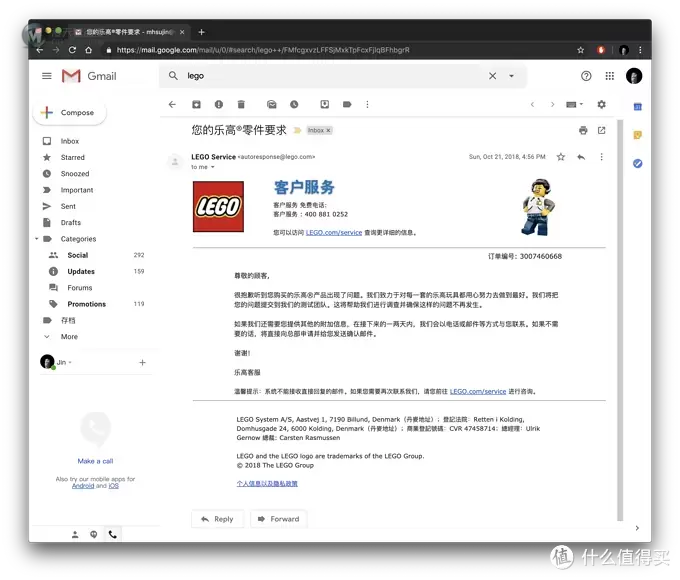Open Gmail support help icon
Screen dimensions: 680x580
coord(586,76)
